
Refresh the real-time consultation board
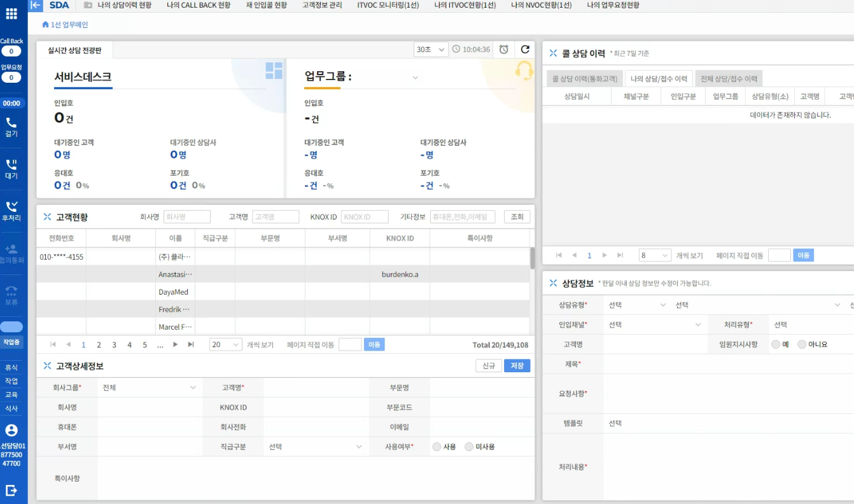coord(525,50)
